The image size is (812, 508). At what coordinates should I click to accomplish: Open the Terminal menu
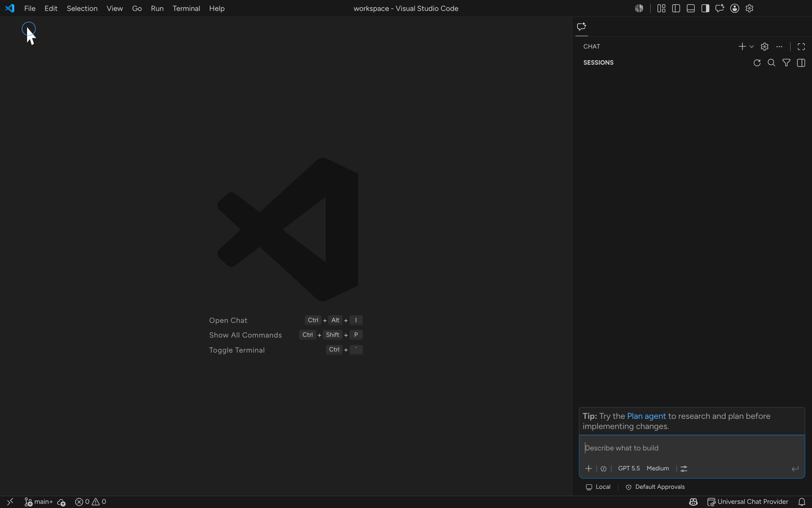click(186, 8)
